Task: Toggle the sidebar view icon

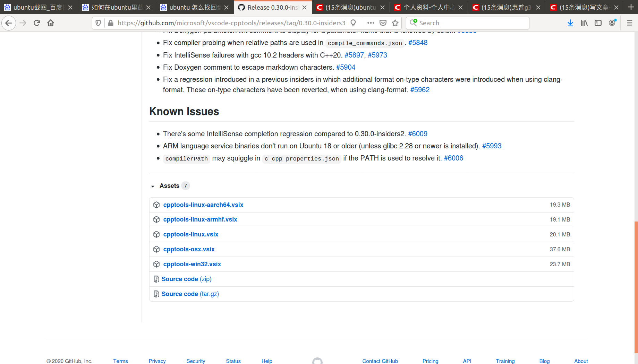Action: click(598, 23)
